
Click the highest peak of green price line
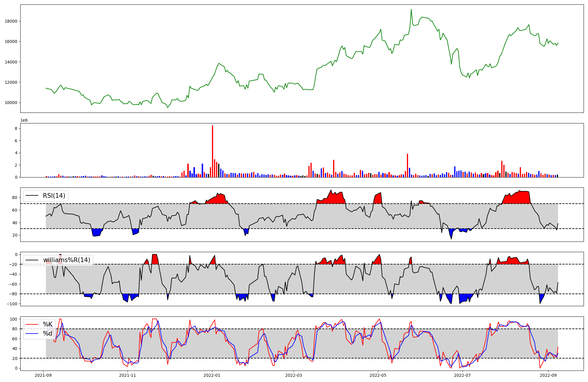[411, 10]
